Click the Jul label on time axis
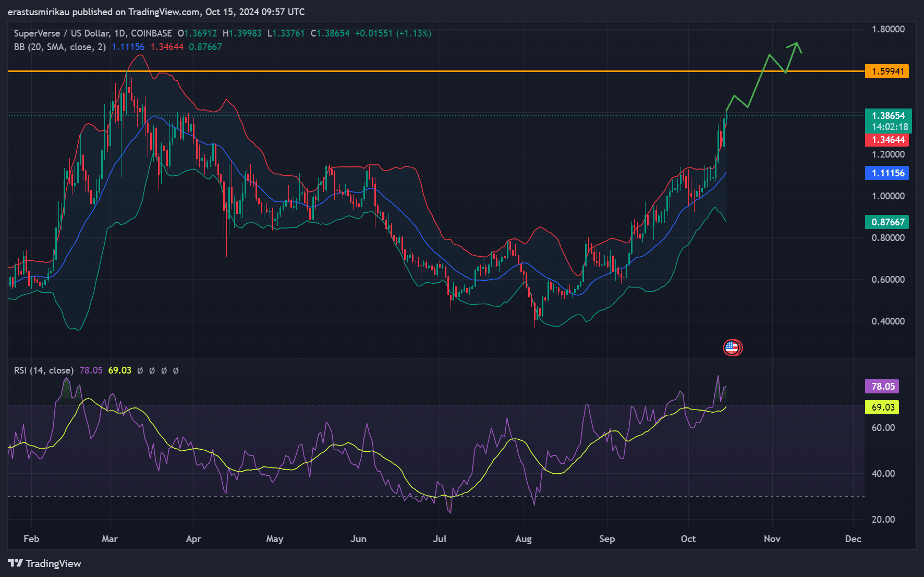The height and width of the screenshot is (577, 924). (x=439, y=539)
